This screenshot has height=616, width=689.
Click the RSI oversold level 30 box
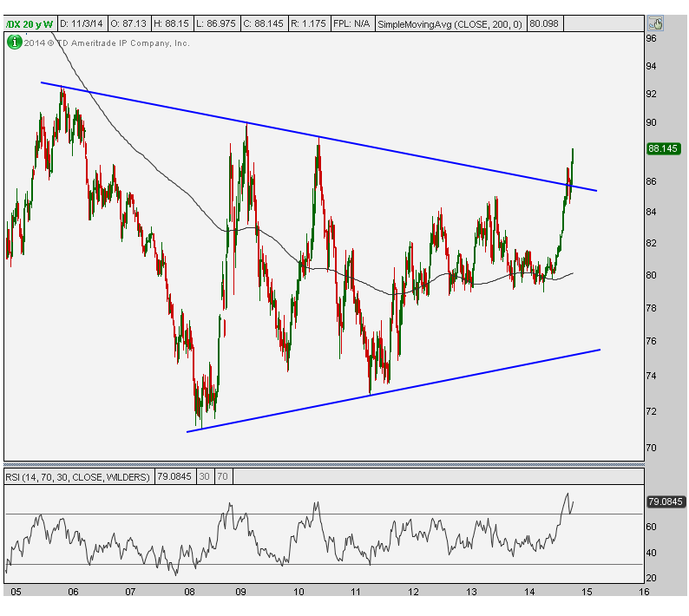point(204,476)
